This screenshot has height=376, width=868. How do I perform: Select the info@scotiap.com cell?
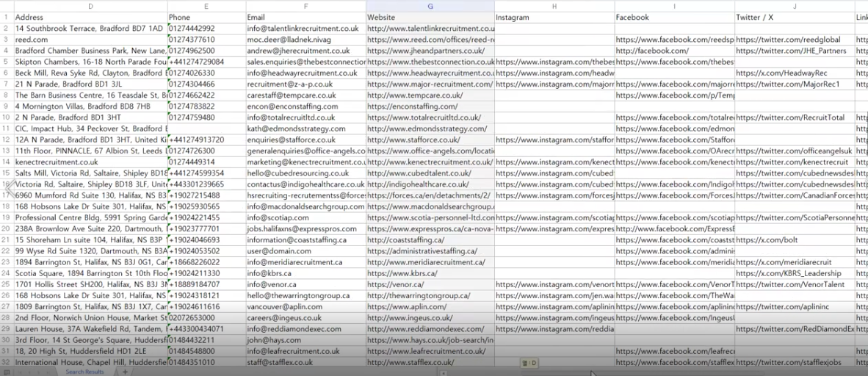pos(305,217)
